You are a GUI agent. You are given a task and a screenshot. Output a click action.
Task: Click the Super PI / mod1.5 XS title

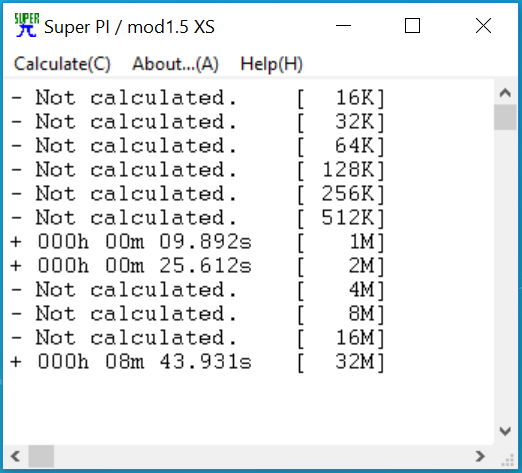pyautogui.click(x=129, y=27)
